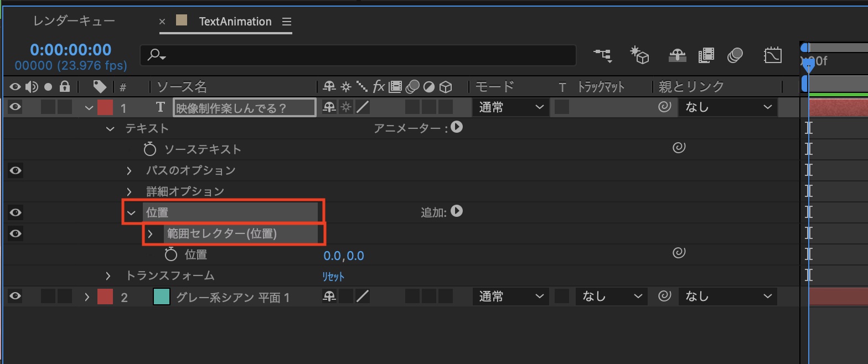Click the quality switch of グレー系シアン 平面 1
The image size is (868, 364).
click(x=363, y=297)
